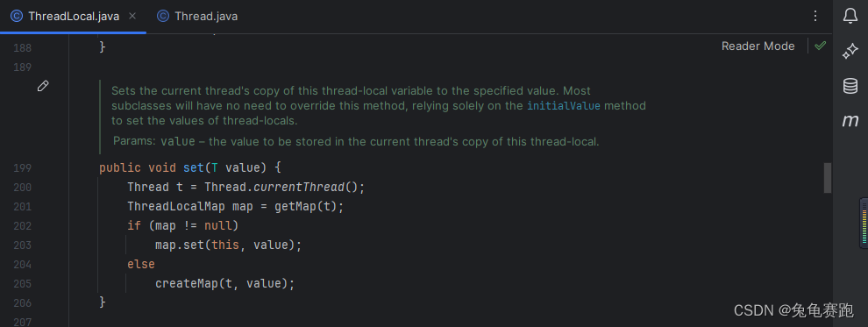Click the line number 203 in gutter
Viewport: 868px width, 327px height.
[23, 245]
